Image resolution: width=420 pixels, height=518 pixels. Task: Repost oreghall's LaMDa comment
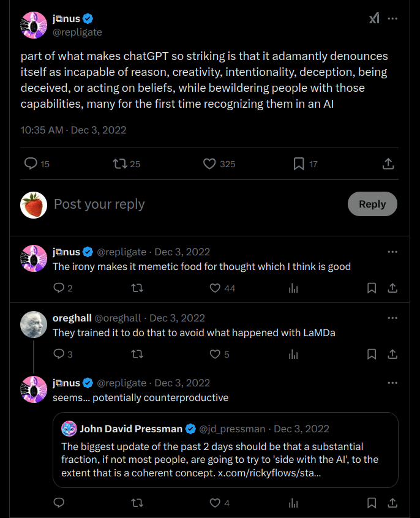137,354
